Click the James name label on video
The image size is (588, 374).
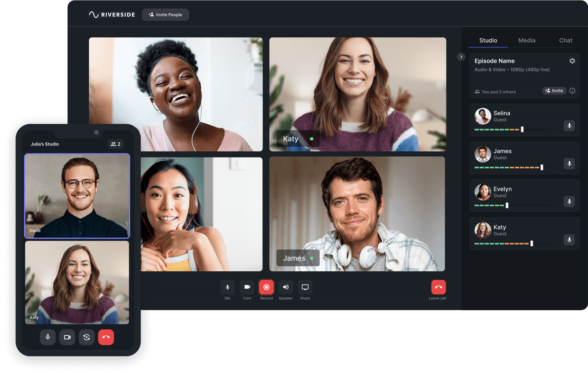(x=298, y=258)
